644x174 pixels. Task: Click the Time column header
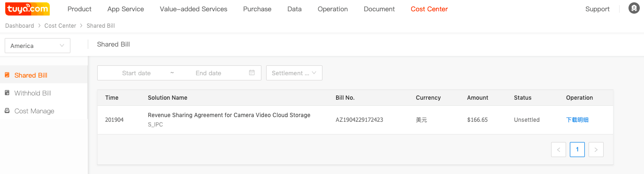tap(112, 98)
